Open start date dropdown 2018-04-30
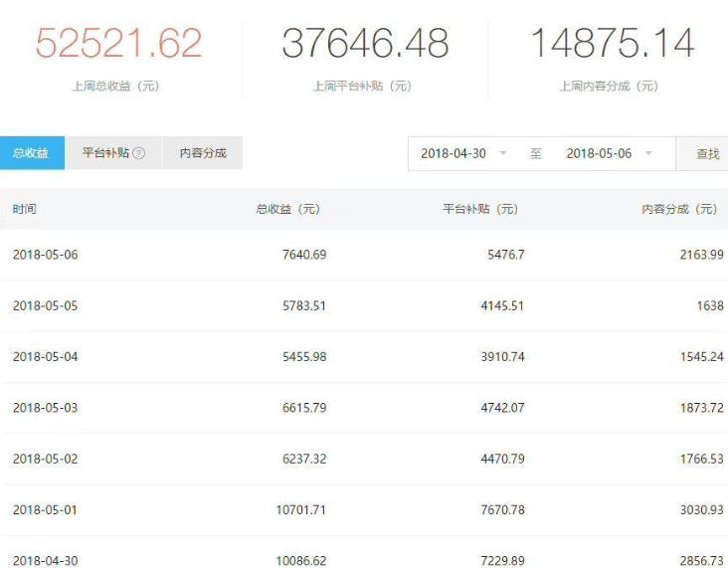 click(x=462, y=153)
